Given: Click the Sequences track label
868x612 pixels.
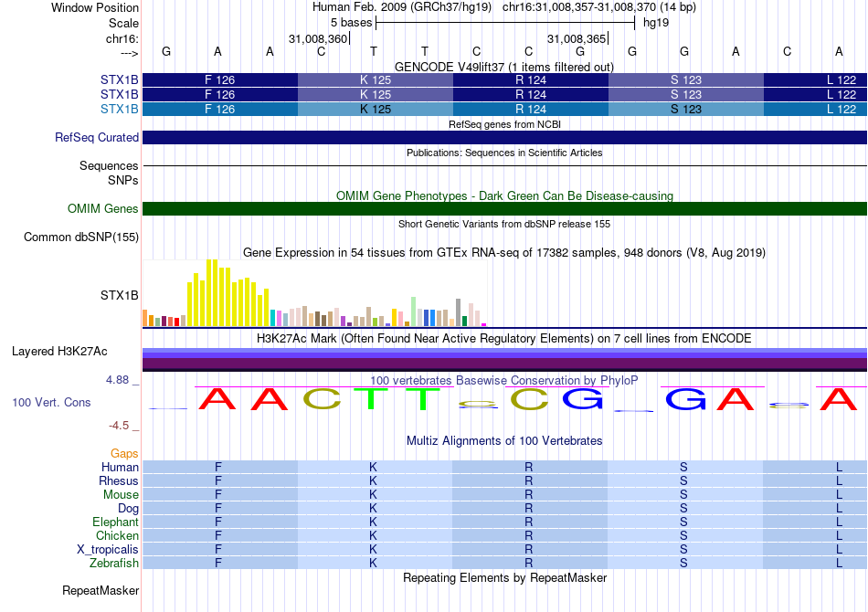Looking at the screenshot, I should click(x=109, y=166).
